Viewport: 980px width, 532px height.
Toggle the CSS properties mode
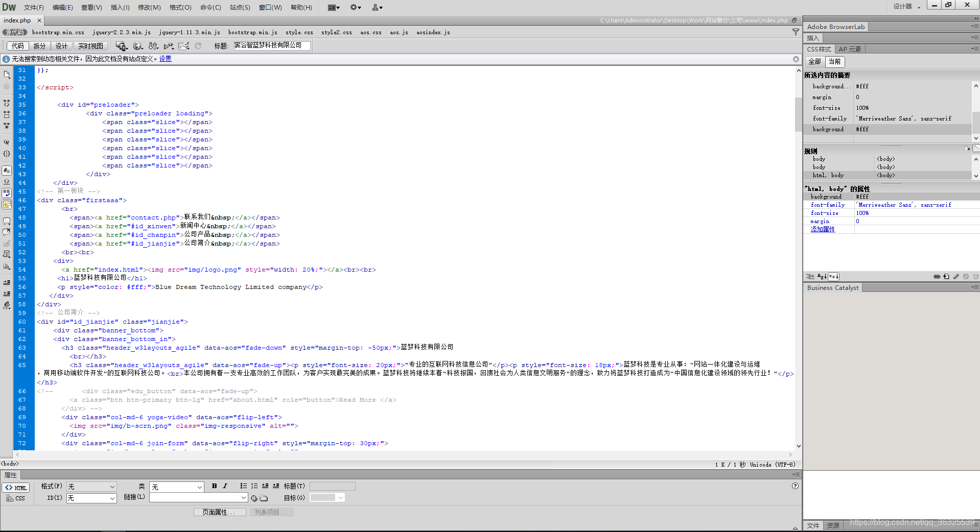point(16,498)
